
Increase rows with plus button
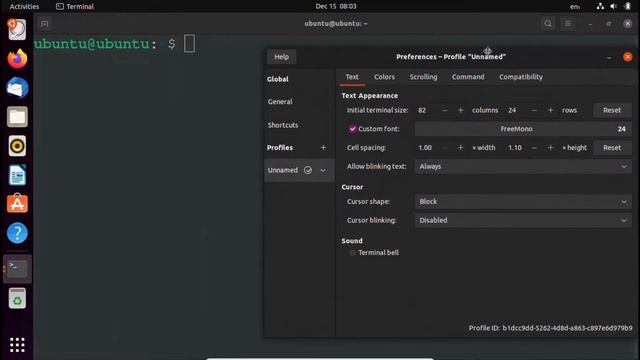(x=550, y=110)
